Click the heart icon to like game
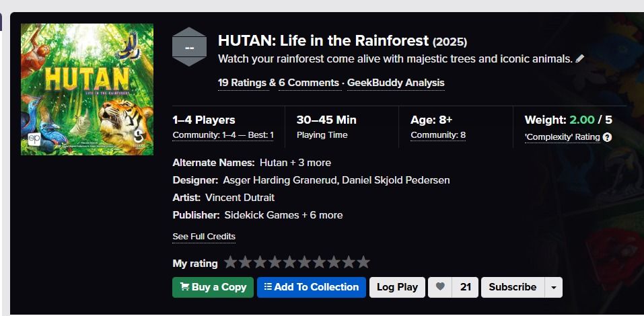The height and width of the screenshot is (316, 644). click(x=441, y=287)
